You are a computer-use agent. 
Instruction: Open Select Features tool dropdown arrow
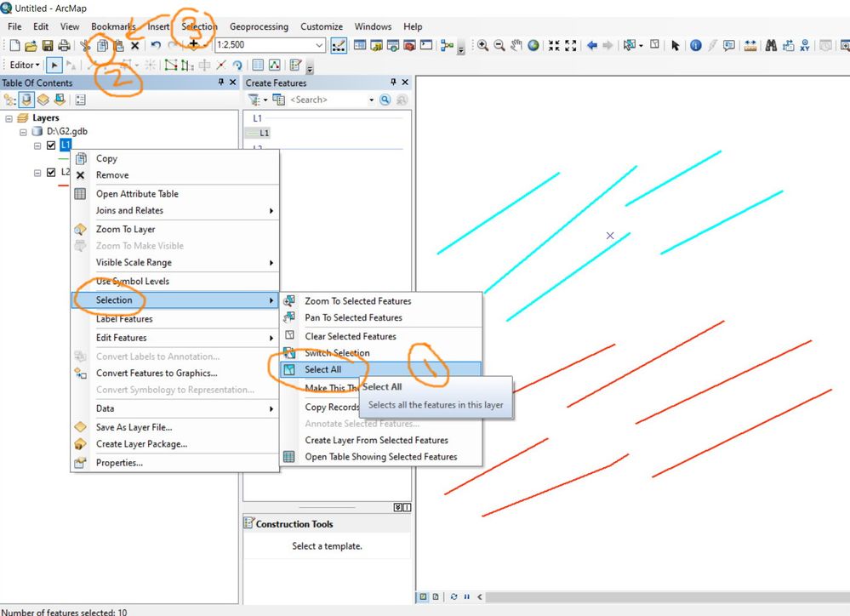click(641, 46)
